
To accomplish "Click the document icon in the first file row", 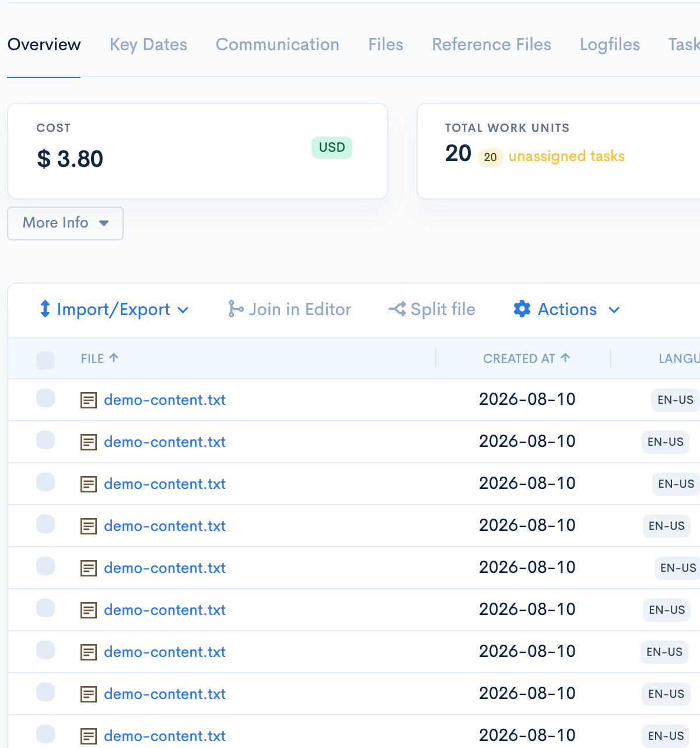I will pyautogui.click(x=89, y=400).
